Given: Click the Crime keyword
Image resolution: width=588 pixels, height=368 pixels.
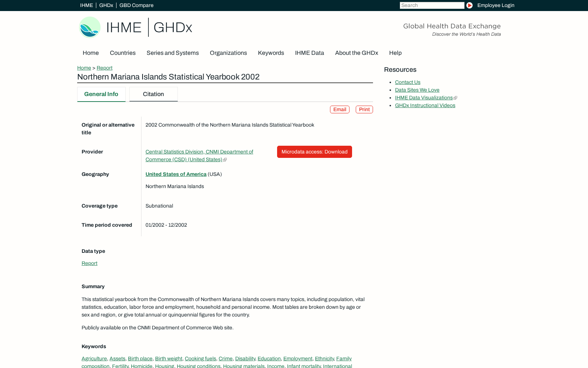Looking at the screenshot, I should 226,358.
